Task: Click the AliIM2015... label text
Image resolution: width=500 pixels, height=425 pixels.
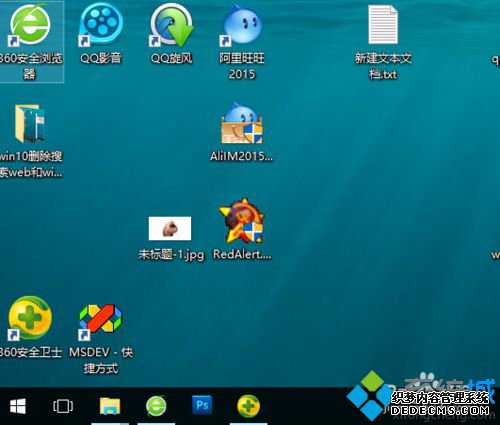Action: 241,156
